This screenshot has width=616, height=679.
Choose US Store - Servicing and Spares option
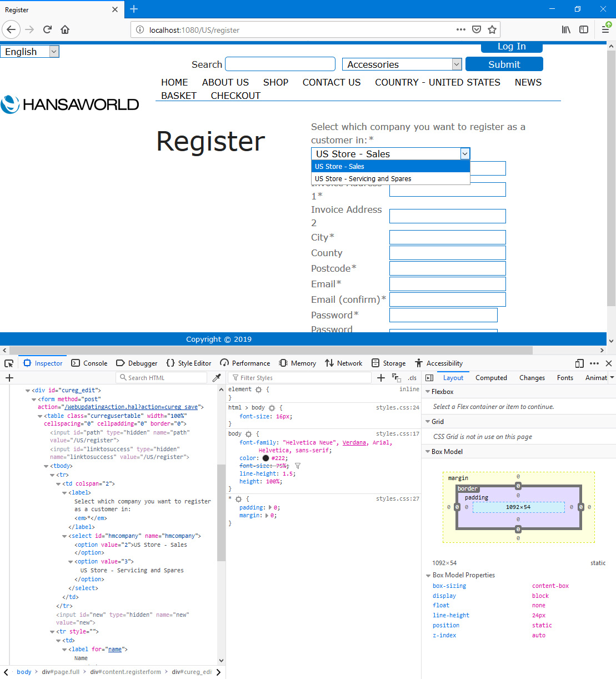point(390,179)
